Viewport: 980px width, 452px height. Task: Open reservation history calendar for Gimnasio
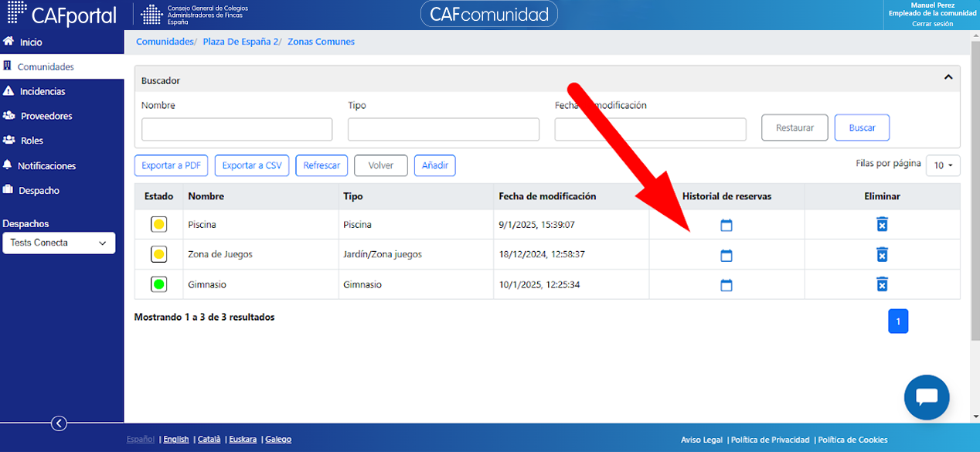[x=726, y=285]
